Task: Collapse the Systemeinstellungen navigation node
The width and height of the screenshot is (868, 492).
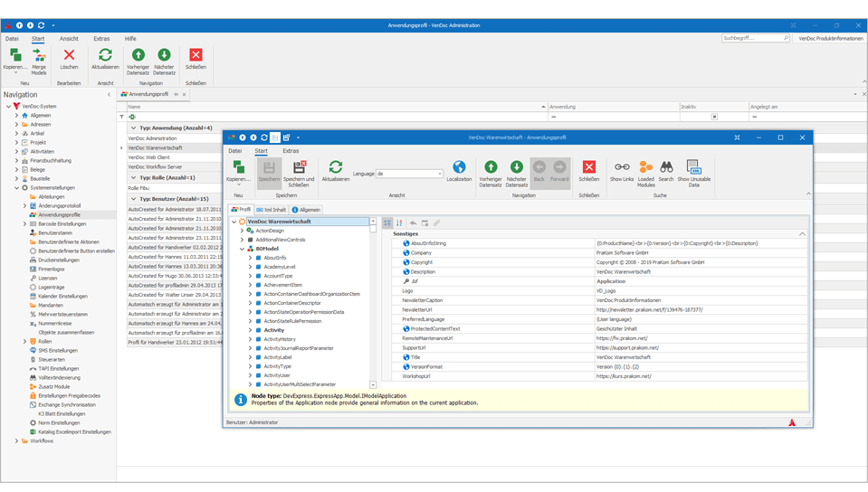Action: point(17,187)
